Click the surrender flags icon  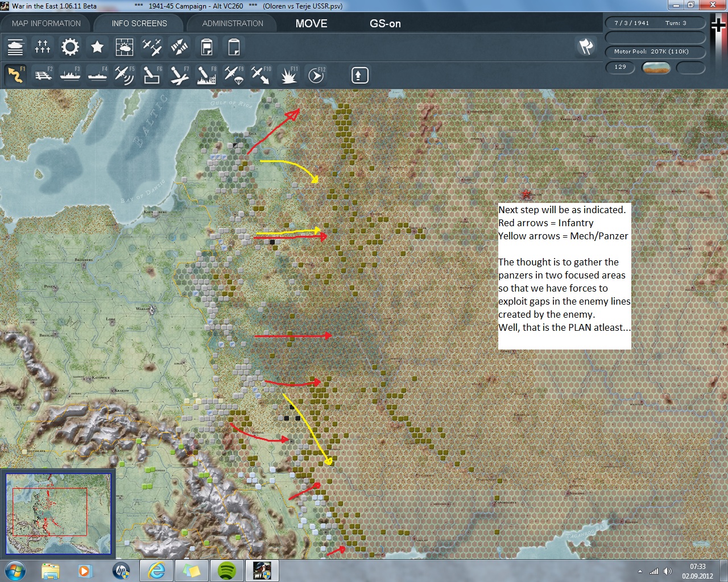coord(586,47)
